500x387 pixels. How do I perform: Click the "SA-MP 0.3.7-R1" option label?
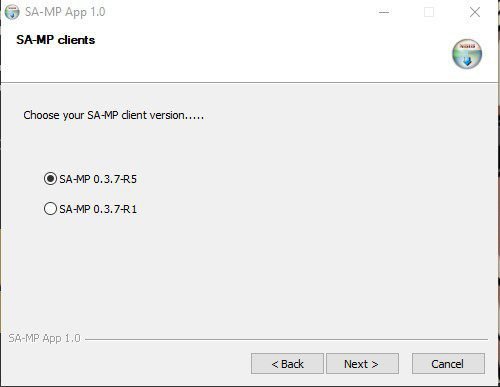click(98, 209)
